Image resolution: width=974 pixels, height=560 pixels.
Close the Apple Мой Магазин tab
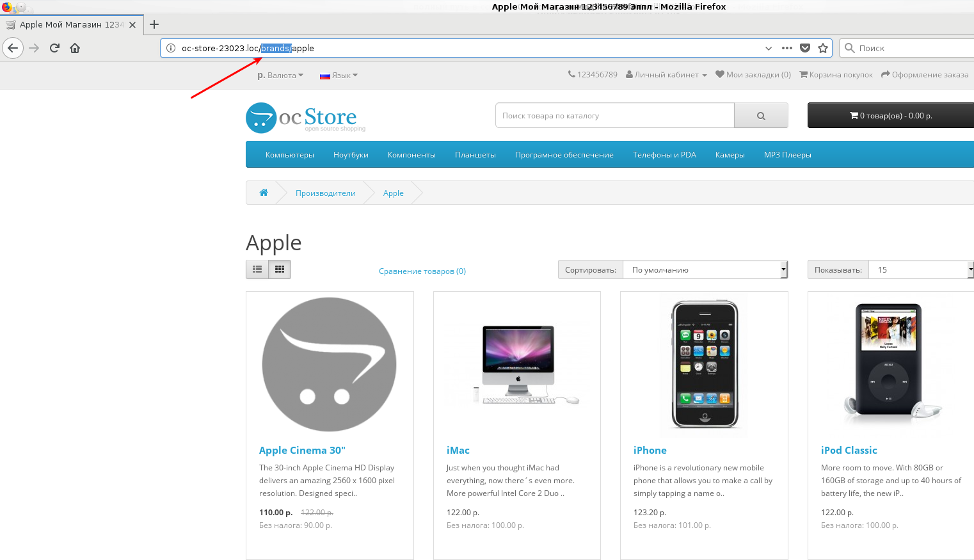[132, 25]
